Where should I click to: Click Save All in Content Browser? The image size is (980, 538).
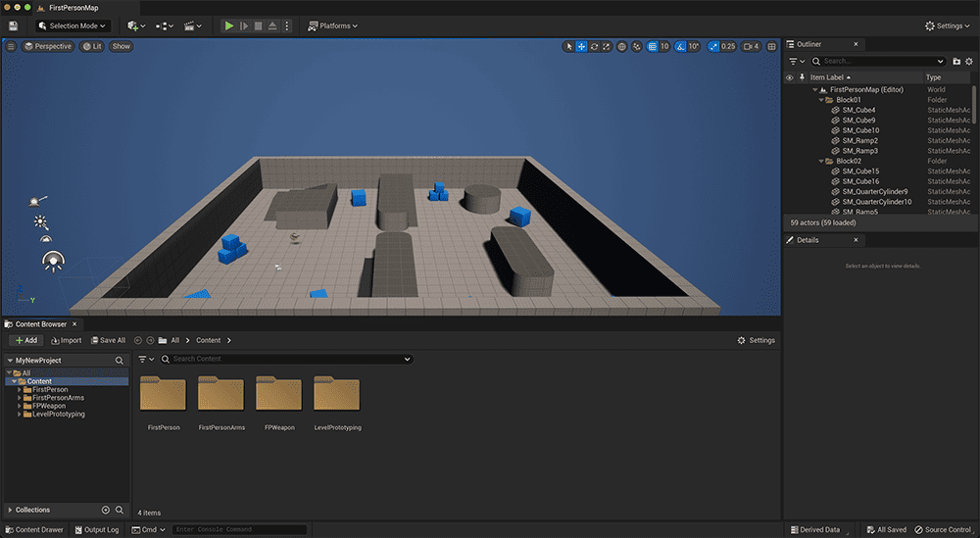[108, 341]
